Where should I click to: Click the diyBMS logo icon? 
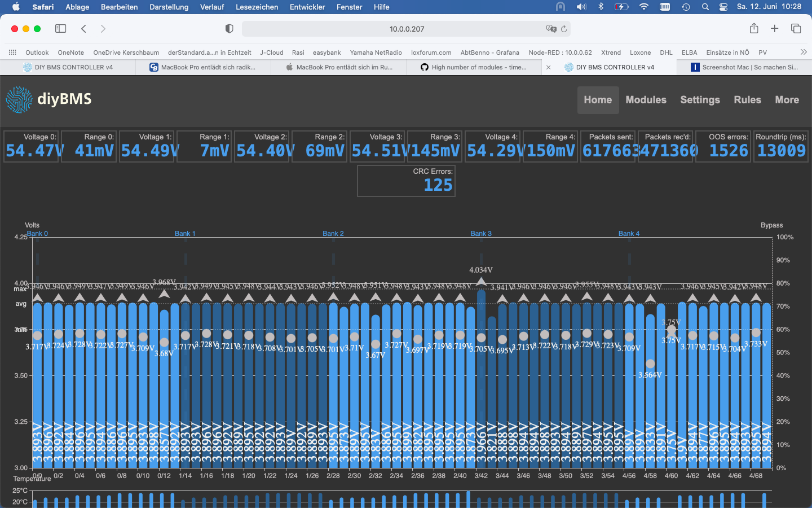click(x=19, y=100)
